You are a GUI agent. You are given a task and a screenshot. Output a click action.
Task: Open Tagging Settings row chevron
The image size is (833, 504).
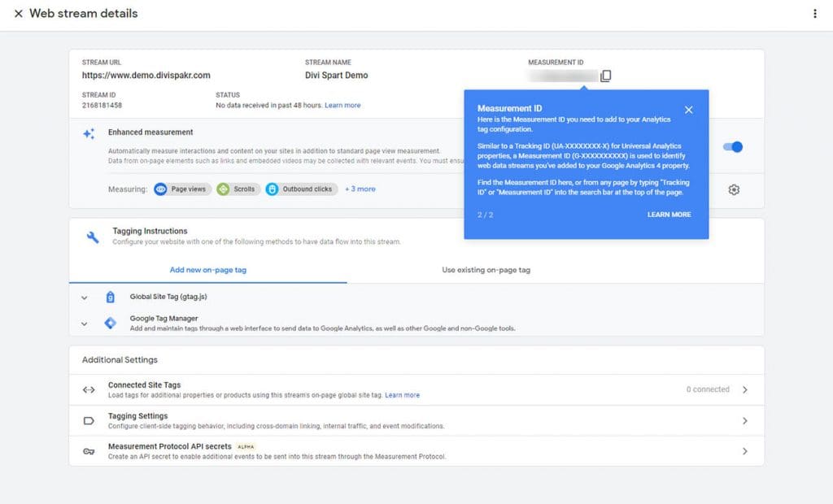click(x=745, y=420)
